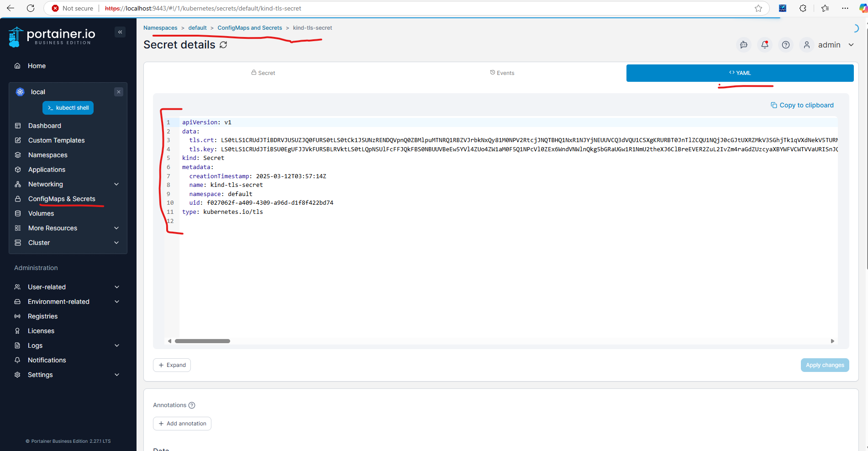This screenshot has height=451, width=868.
Task: Expand the Environment-related chevron
Action: [117, 302]
